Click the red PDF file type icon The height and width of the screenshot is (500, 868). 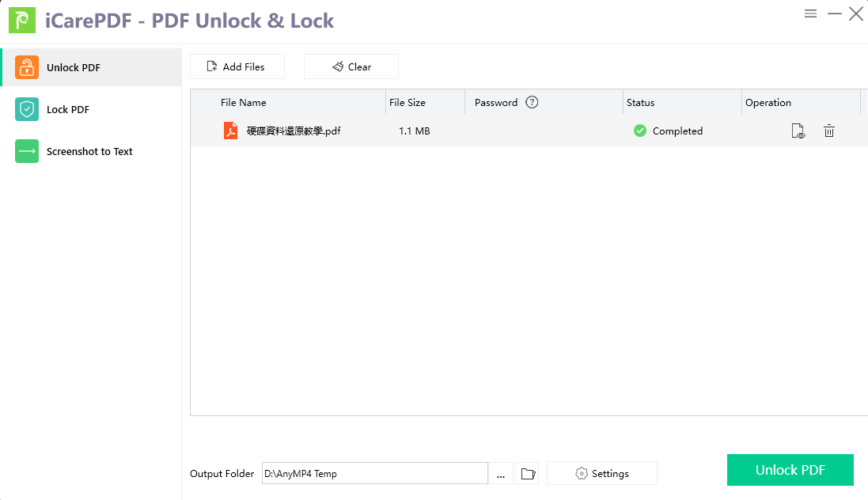click(x=230, y=131)
